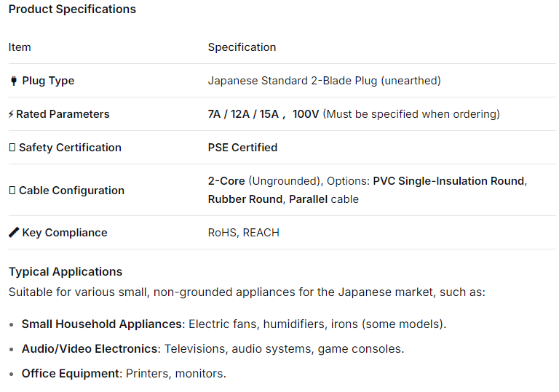Click the lightning bolt icon beside Rated Parameters
The image size is (559, 392).
(11, 114)
